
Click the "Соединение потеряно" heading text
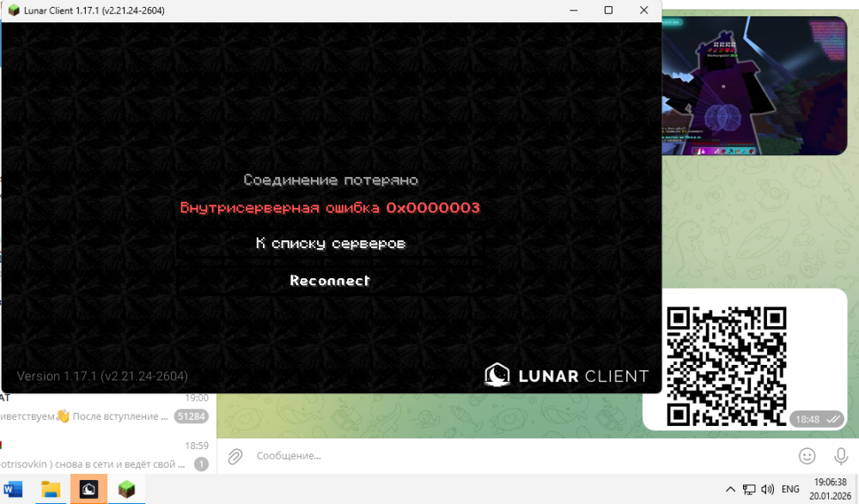click(x=331, y=180)
